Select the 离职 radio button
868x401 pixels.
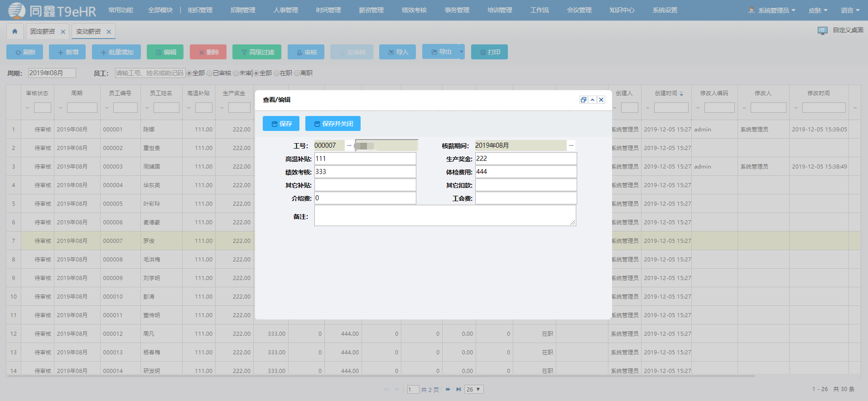[x=297, y=73]
